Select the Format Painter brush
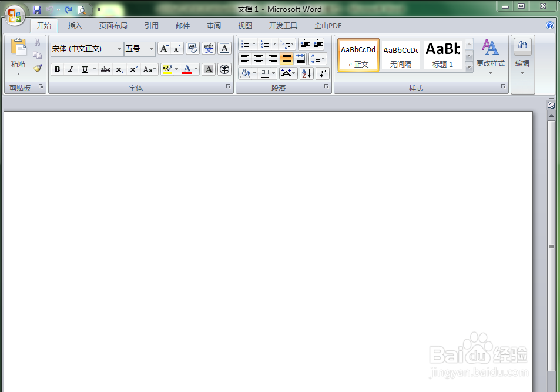The height and width of the screenshot is (392, 560). [38, 68]
